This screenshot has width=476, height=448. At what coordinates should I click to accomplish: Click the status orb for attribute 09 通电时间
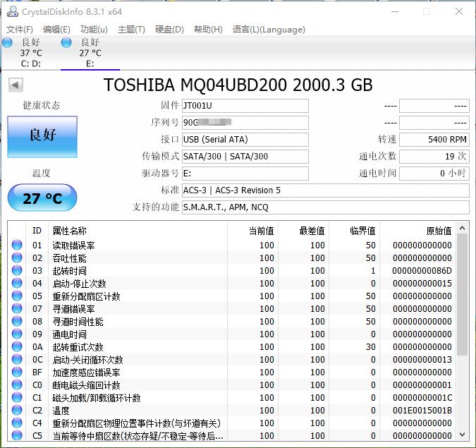pyautogui.click(x=18, y=334)
